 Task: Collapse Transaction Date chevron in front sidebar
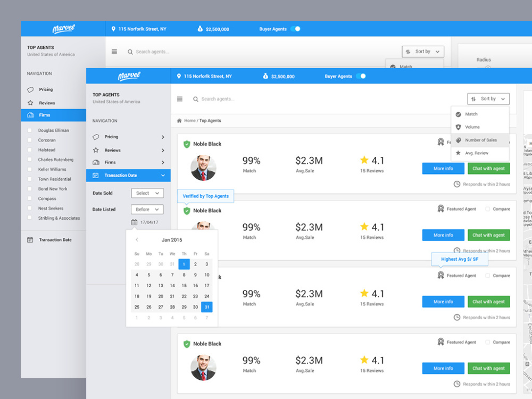pyautogui.click(x=163, y=176)
